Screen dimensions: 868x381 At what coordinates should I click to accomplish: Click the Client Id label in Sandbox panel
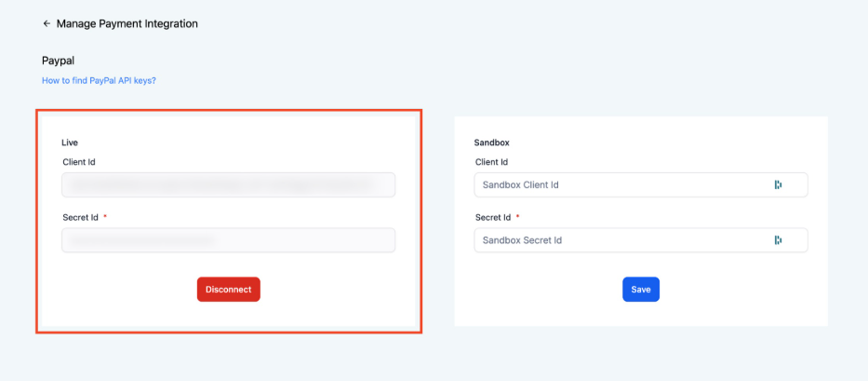[492, 162]
